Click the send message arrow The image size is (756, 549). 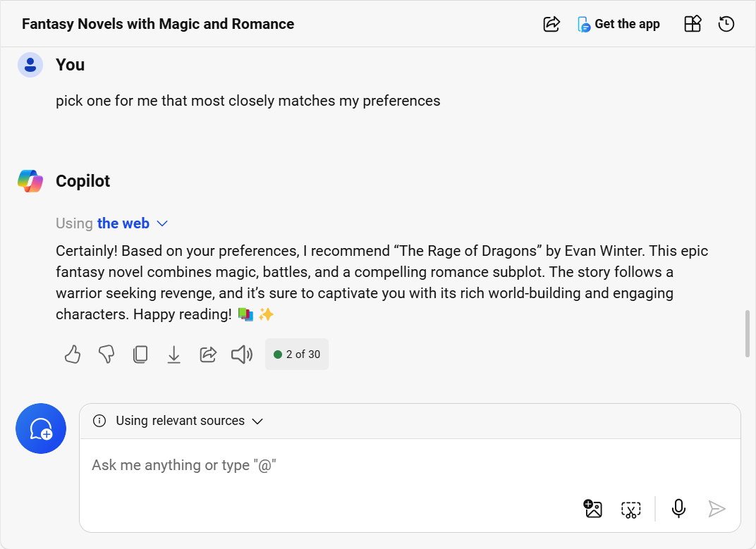pos(717,509)
